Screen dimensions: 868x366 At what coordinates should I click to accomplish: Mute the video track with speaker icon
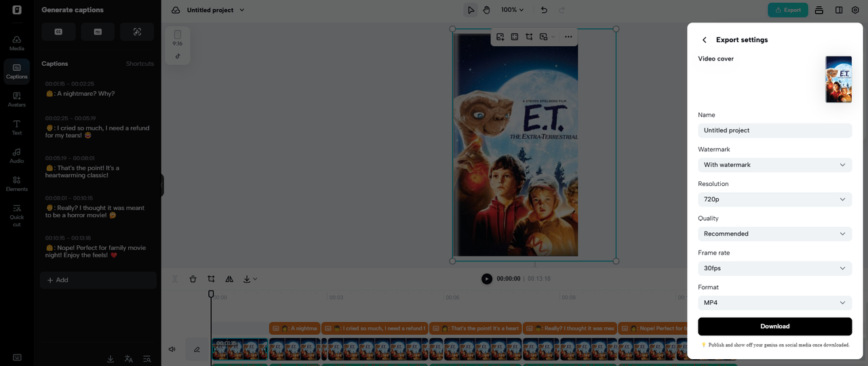pyautogui.click(x=172, y=349)
